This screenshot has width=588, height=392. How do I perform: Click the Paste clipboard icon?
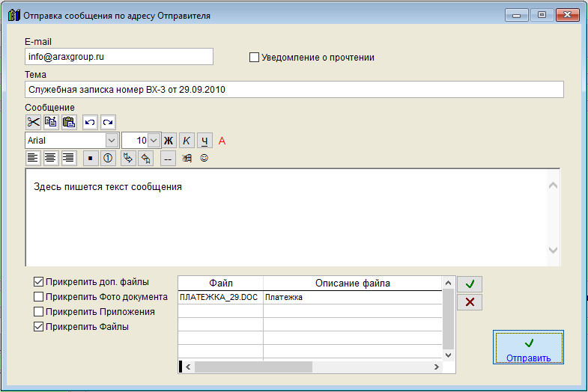[x=68, y=122]
